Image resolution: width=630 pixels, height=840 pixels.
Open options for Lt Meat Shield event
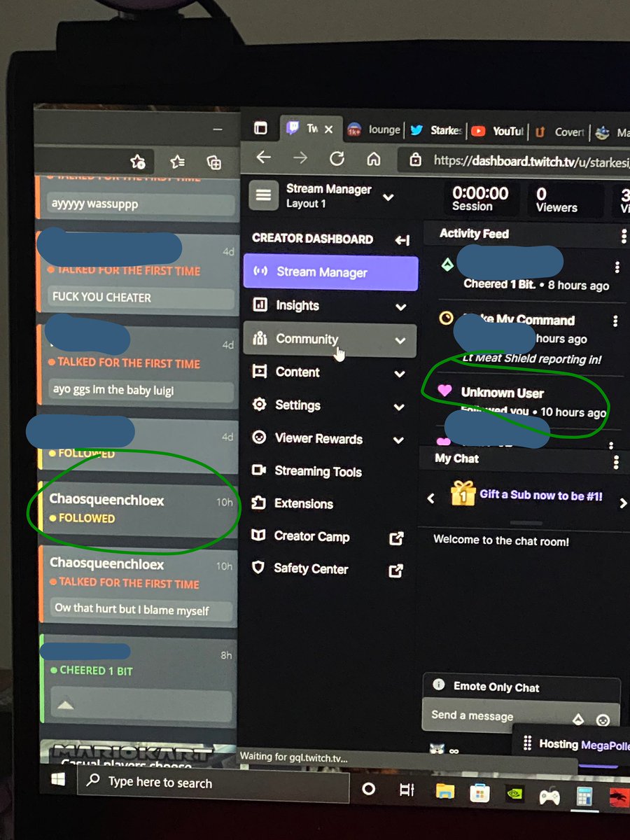point(615,321)
